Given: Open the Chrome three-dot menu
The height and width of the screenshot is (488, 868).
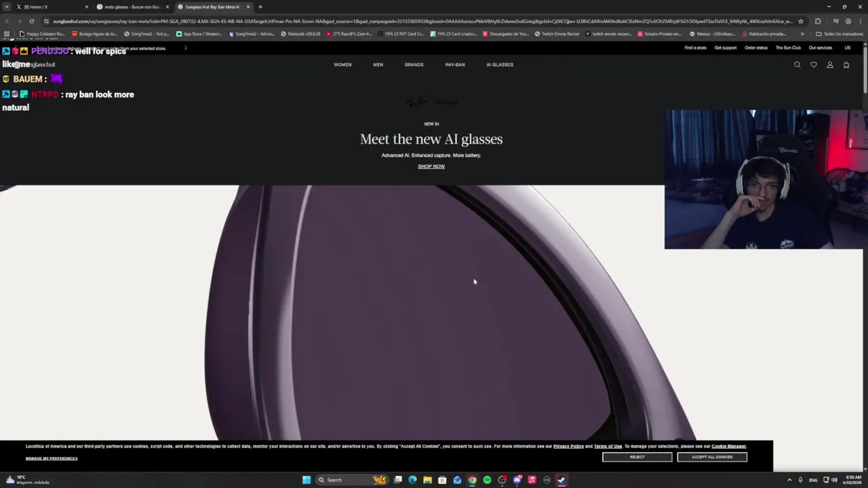Looking at the screenshot, I should coord(860,21).
